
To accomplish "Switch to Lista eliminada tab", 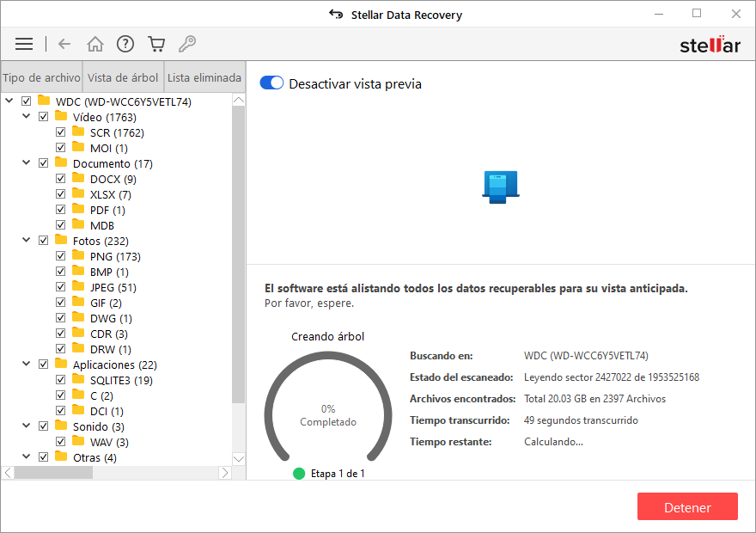I will 204,77.
